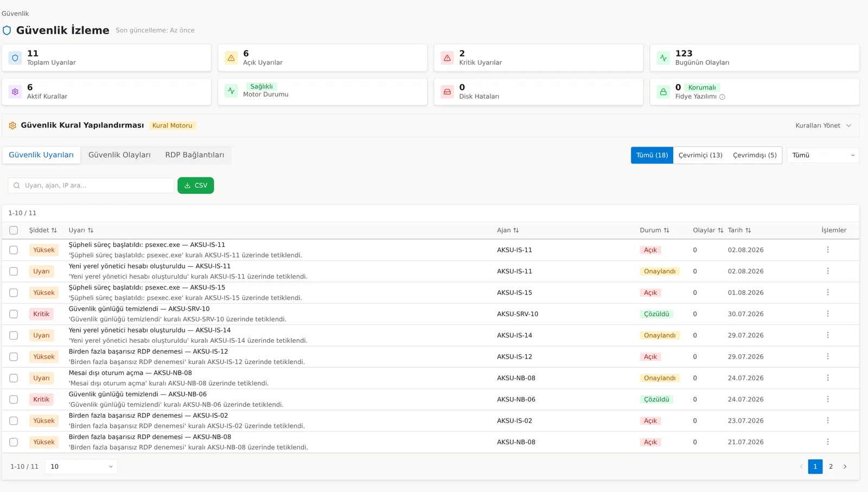Select the Tümü (18) agent filter
Image resolution: width=868 pixels, height=492 pixels.
(x=652, y=155)
